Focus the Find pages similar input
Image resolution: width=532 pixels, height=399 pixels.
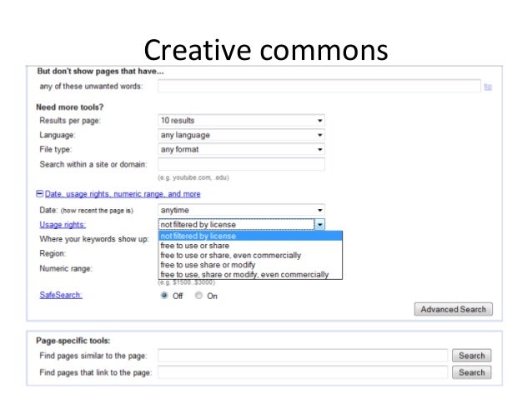[x=303, y=356]
